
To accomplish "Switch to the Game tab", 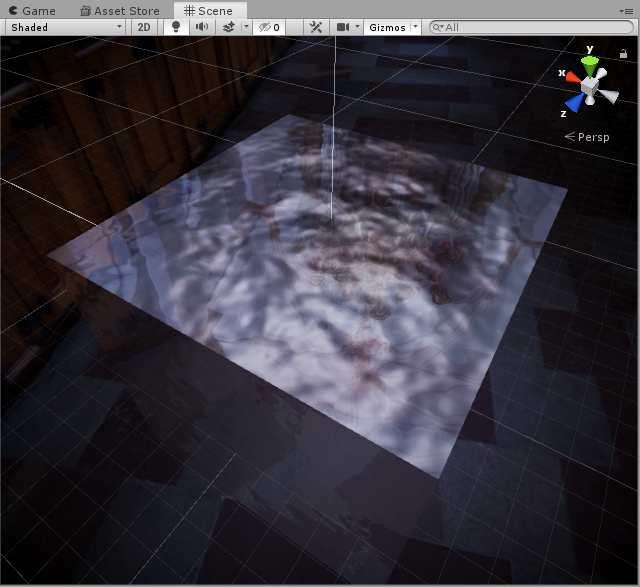I will (32, 11).
